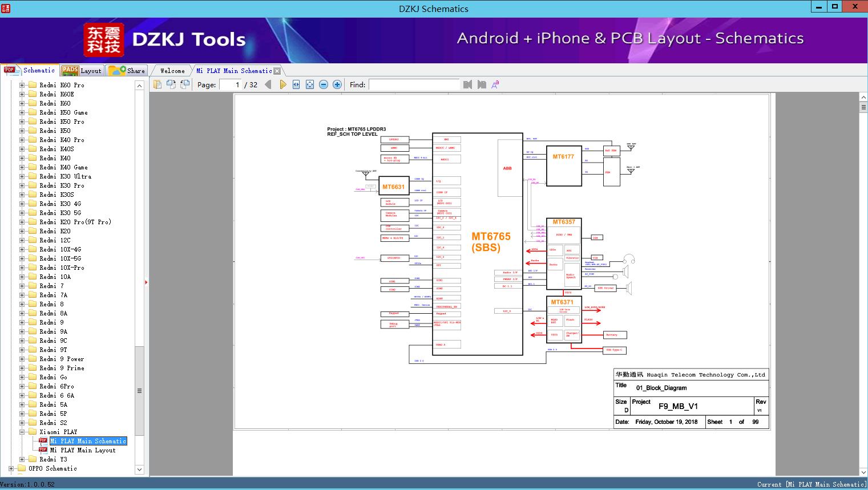Viewport: 868px width, 490px height.
Task: Click the Redmi 7A folder icon
Action: (x=33, y=295)
